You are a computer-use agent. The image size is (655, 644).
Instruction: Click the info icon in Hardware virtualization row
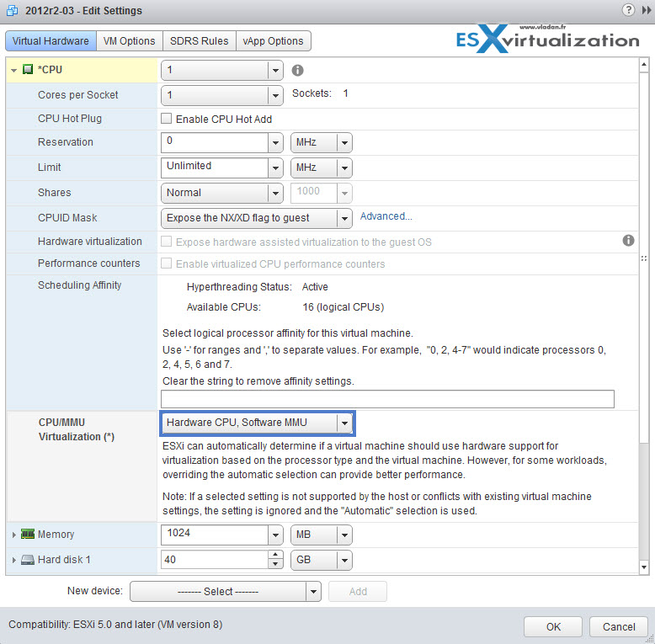click(x=628, y=240)
